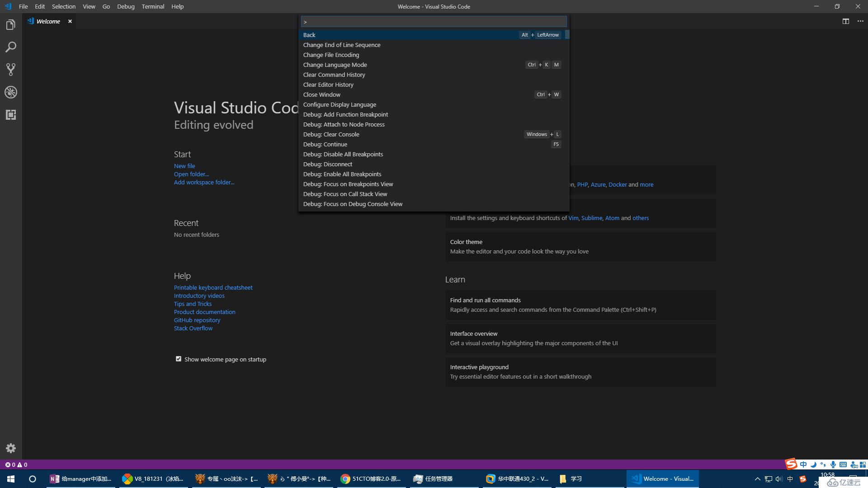Expand hidden system tray icons chevron

click(x=758, y=479)
